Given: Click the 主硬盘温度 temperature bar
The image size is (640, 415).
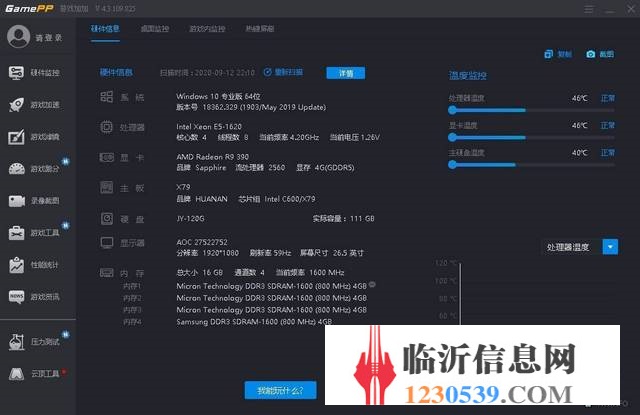Looking at the screenshot, I should (x=531, y=165).
